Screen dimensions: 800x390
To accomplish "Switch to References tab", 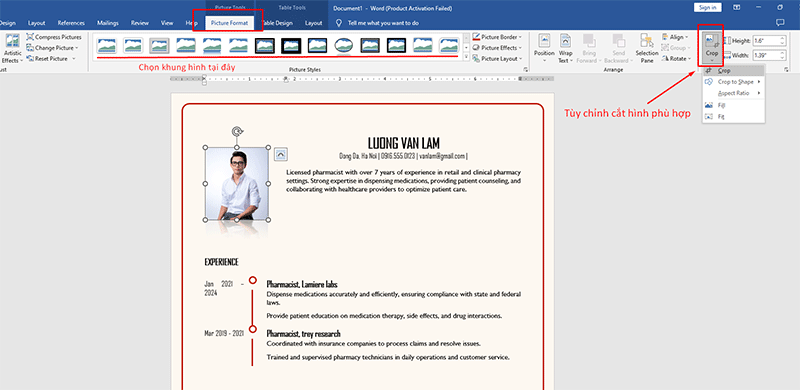I will [x=71, y=23].
